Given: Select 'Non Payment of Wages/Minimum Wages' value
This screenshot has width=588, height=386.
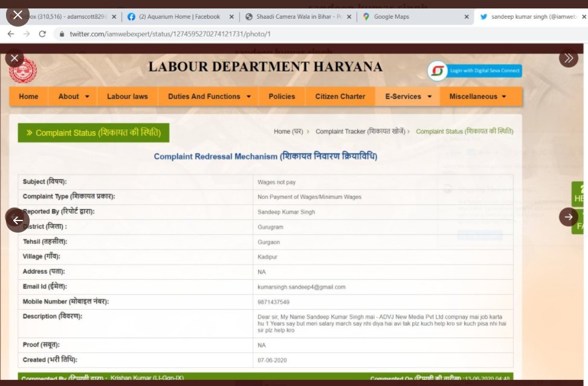Looking at the screenshot, I should tap(309, 197).
